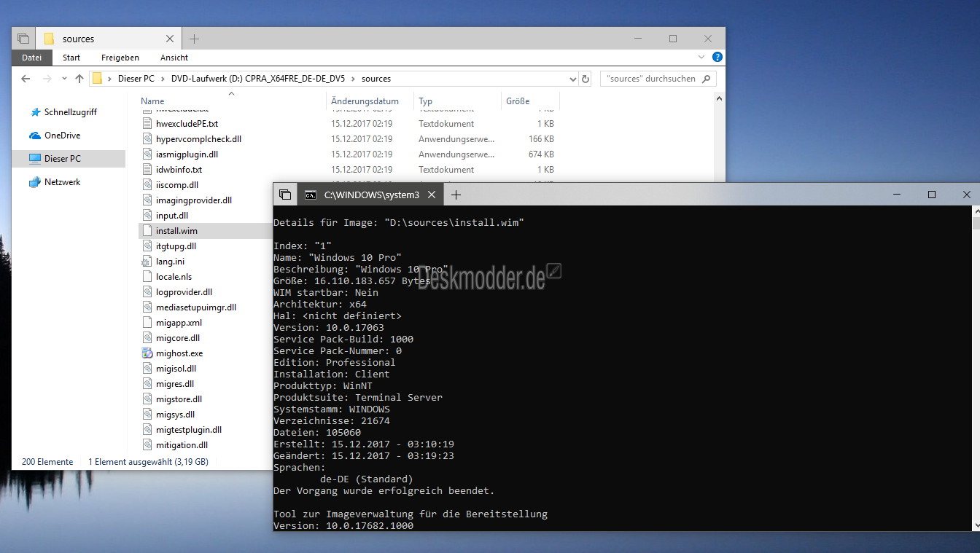Screen dimensions: 980x553
Task: Go up one folder level in Explorer
Action: (79, 79)
